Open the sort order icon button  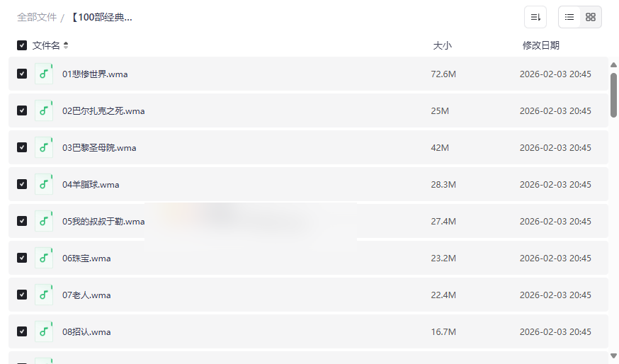click(x=535, y=17)
